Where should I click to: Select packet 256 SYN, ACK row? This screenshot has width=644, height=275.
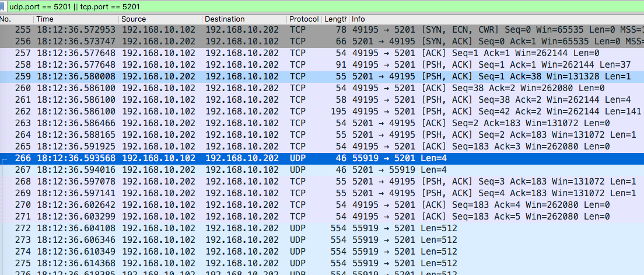coord(322,41)
